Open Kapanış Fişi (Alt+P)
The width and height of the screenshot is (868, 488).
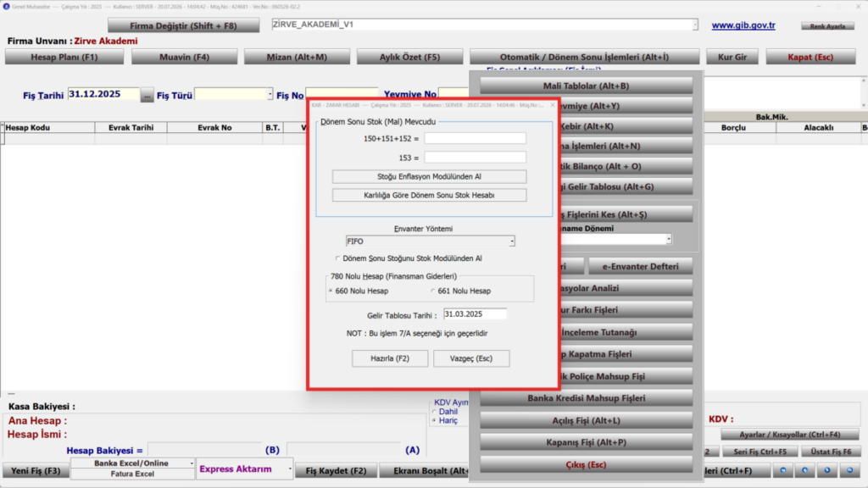[x=587, y=442]
